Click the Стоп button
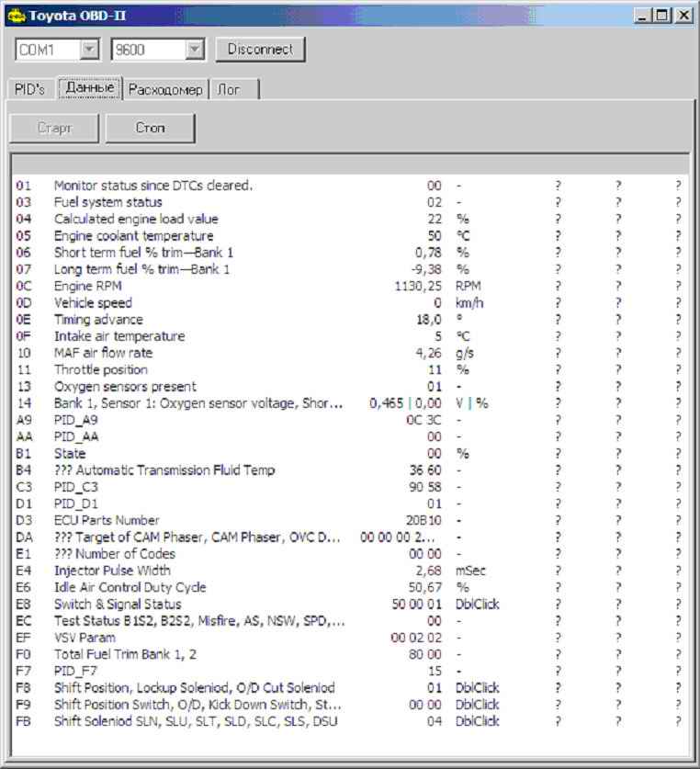The image size is (700, 769). (x=150, y=128)
